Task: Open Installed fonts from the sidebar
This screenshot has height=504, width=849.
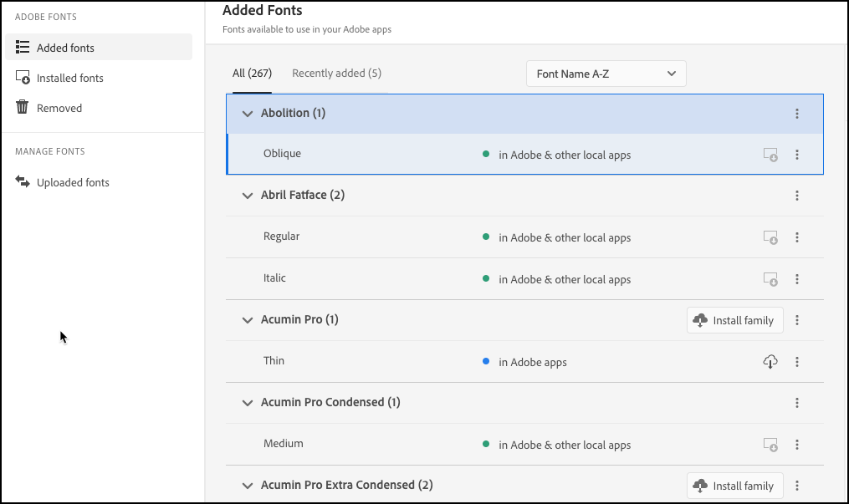Action: coord(71,78)
